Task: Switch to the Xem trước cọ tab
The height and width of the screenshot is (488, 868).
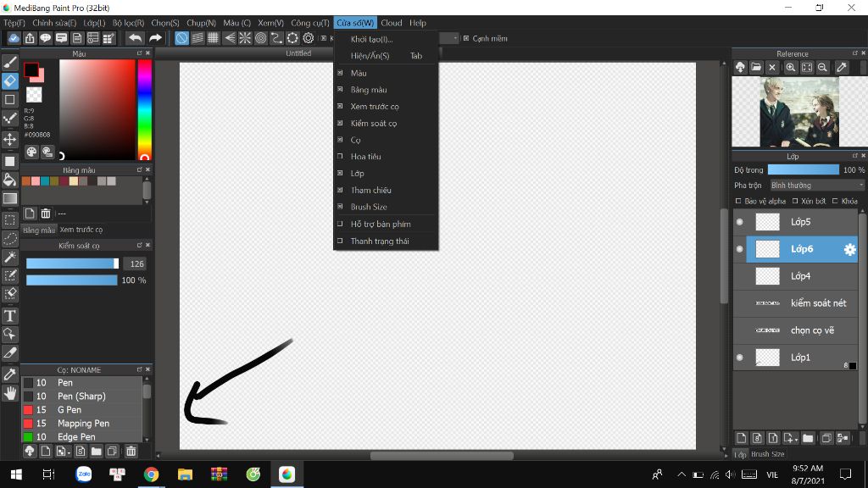Action: point(81,230)
